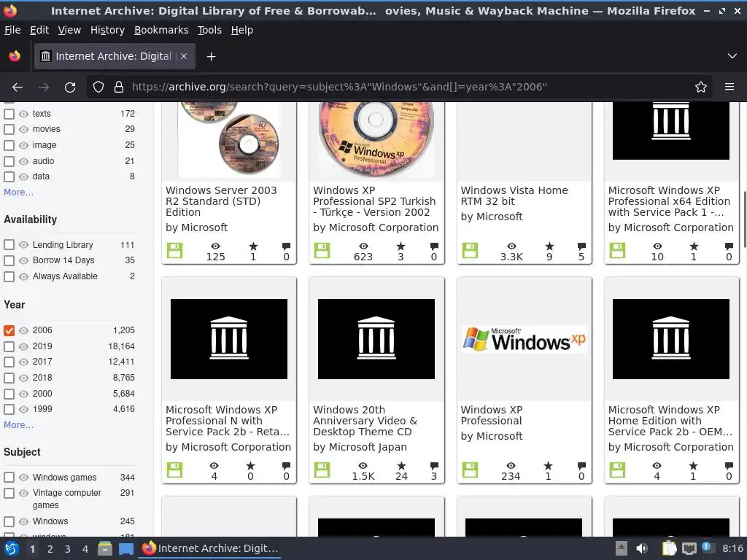This screenshot has height=560, width=747.
Task: Toggle eye icon next to image filter
Action: (23, 145)
